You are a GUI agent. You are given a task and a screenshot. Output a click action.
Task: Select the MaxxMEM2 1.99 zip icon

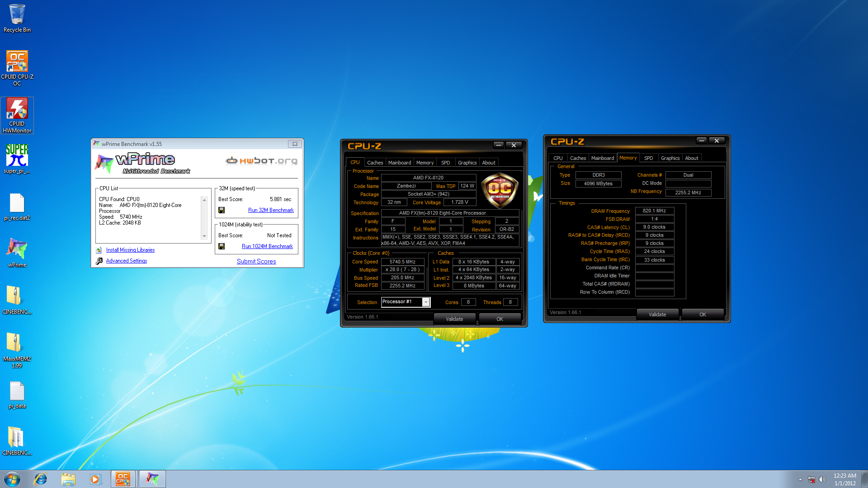point(17,350)
